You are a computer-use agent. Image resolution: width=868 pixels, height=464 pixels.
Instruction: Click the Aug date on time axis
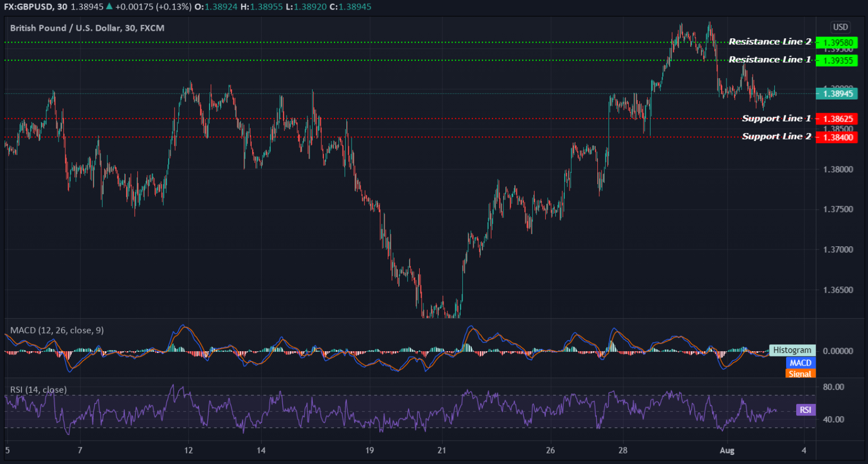click(x=727, y=450)
